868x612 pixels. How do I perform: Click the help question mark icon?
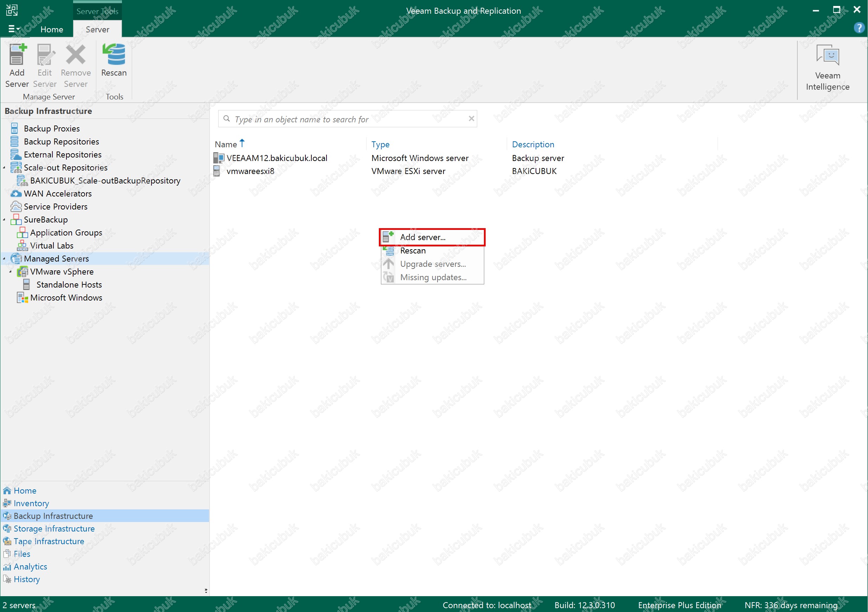[859, 28]
